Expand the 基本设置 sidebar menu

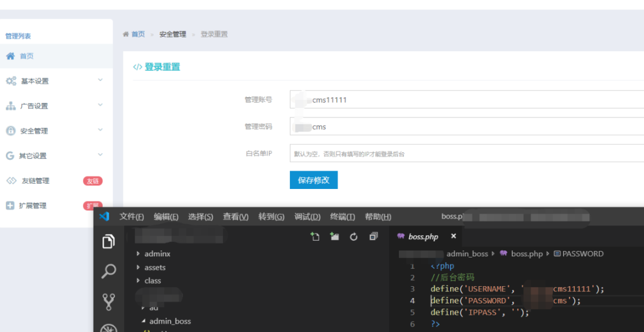click(54, 81)
